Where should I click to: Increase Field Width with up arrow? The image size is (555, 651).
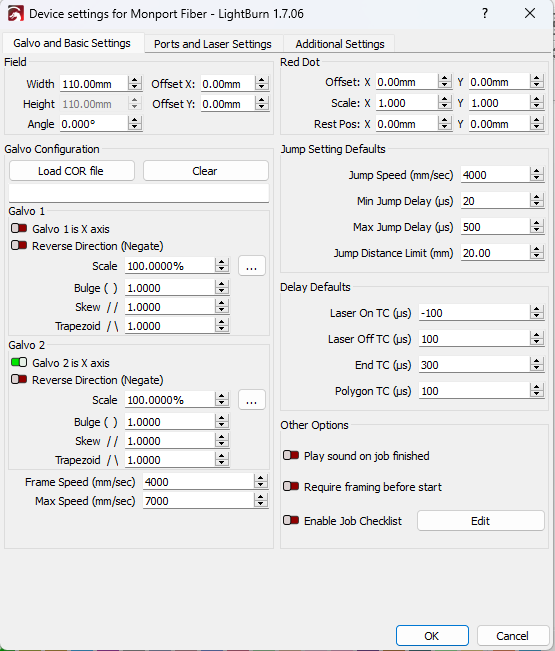134,80
